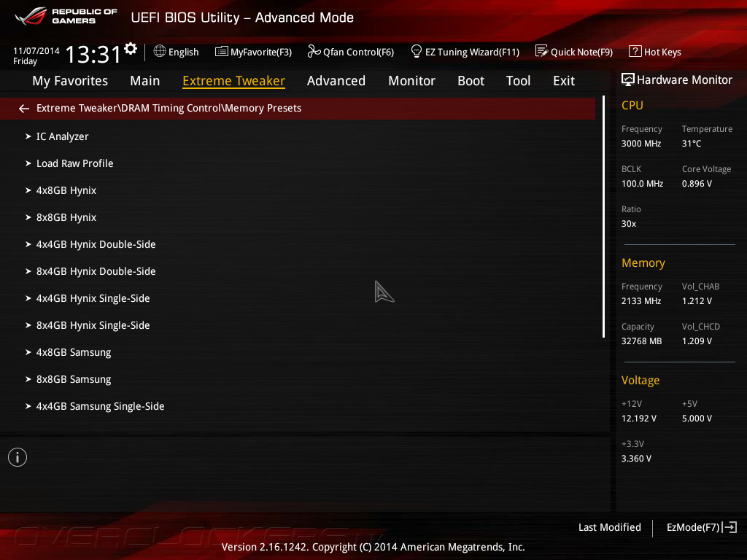Switch to EzMode(F7) label
The height and width of the screenshot is (560, 747).
pyautogui.click(x=693, y=527)
